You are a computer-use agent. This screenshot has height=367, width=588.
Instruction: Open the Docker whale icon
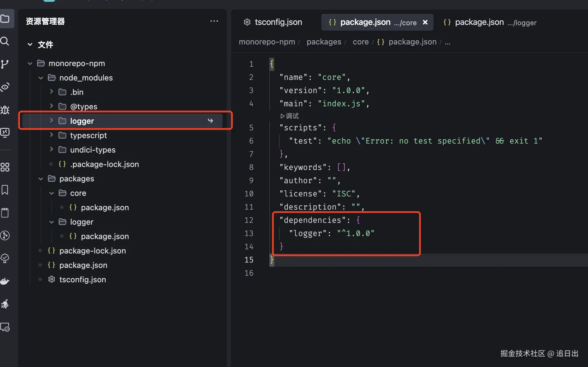pyautogui.click(x=5, y=281)
